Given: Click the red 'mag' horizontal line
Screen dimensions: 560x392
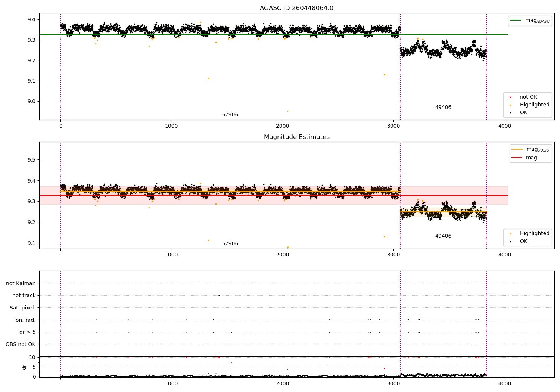Looking at the screenshot, I should point(274,195).
